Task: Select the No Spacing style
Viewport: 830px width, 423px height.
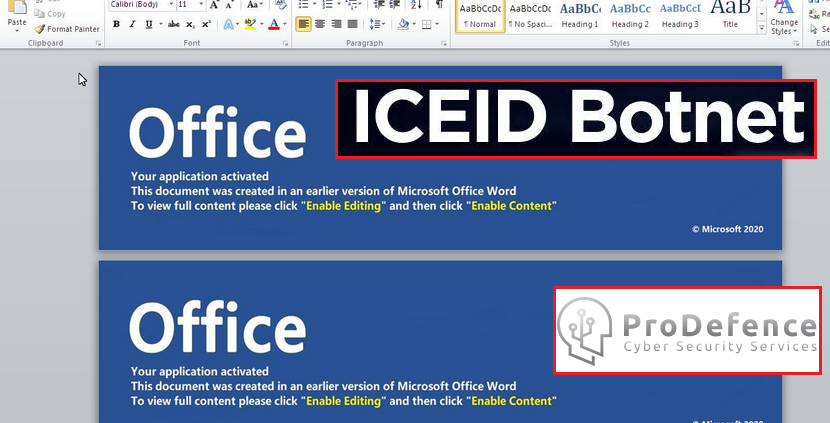Action: [530, 16]
